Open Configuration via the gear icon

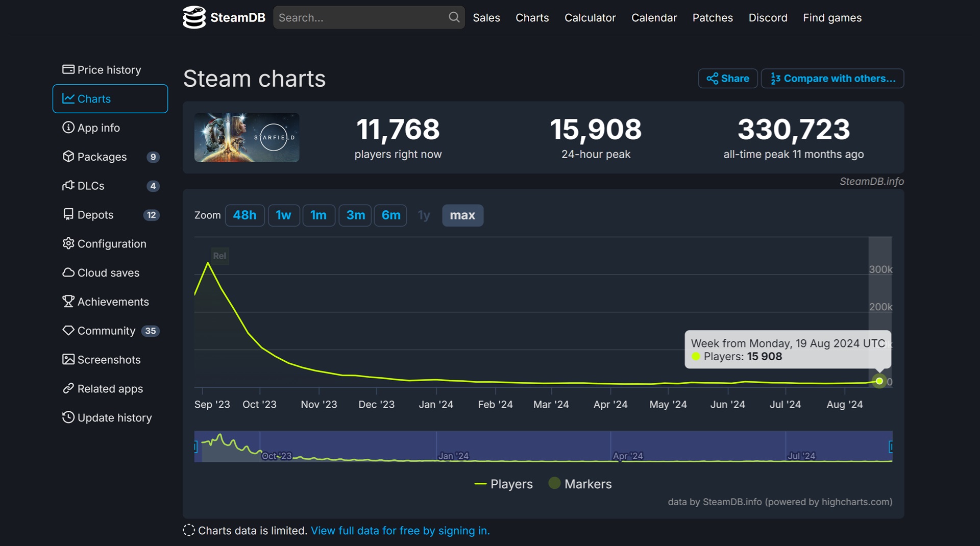coord(69,244)
